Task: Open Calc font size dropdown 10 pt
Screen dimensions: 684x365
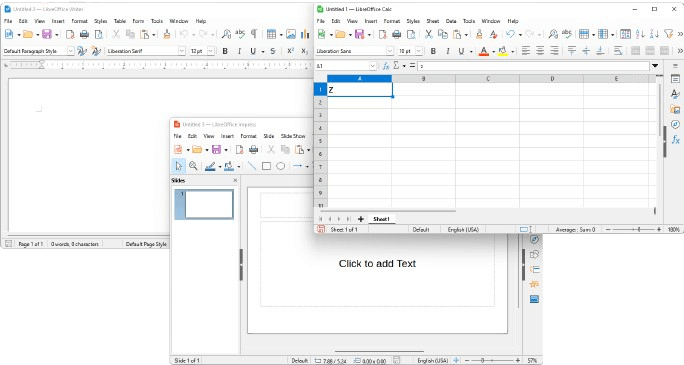Action: [x=419, y=51]
